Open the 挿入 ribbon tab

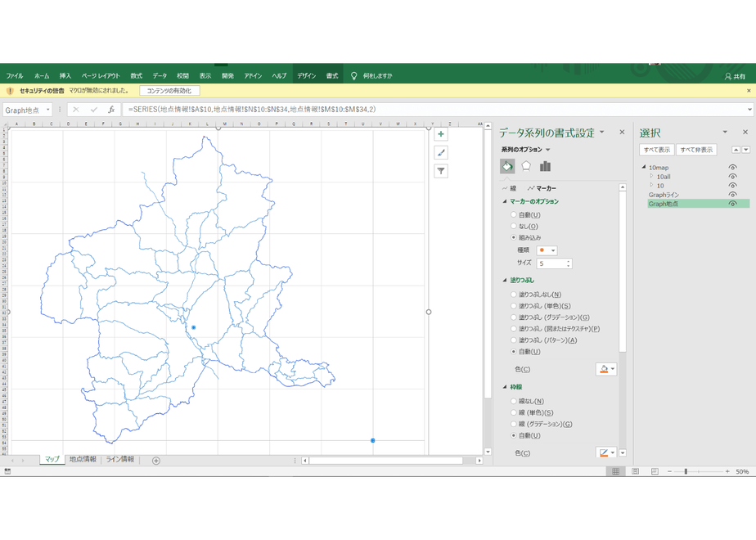pyautogui.click(x=65, y=76)
